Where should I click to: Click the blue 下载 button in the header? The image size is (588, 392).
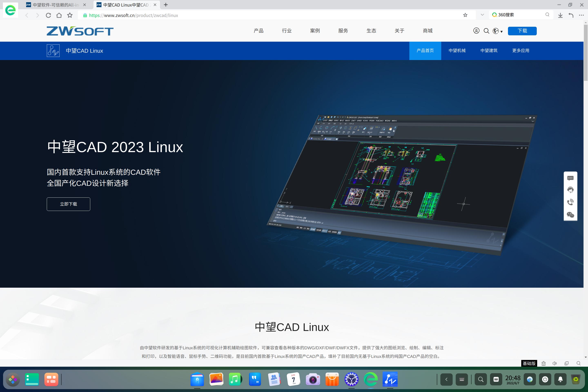(x=522, y=31)
